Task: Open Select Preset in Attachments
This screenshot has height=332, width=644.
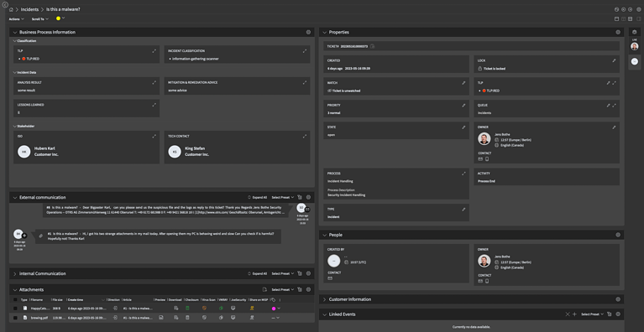Action: tap(283, 289)
